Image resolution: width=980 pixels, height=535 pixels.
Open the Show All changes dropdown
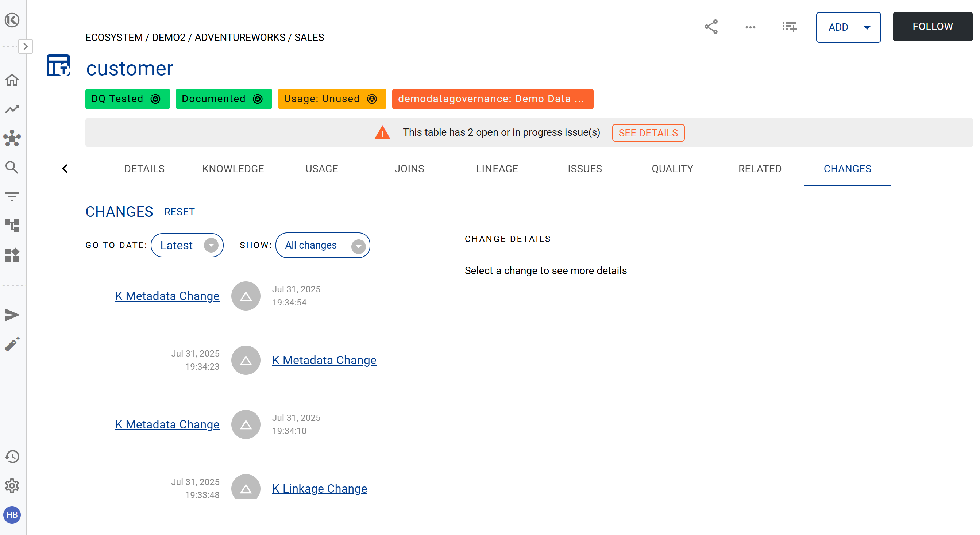click(x=323, y=246)
